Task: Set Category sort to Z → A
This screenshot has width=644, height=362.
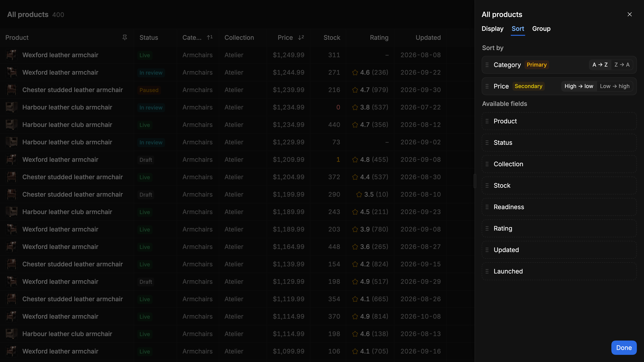Action: 622,65
